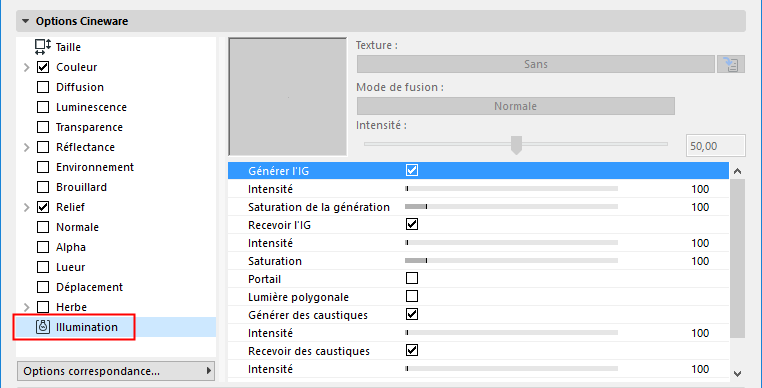Check the Portail checkbox
Image resolution: width=762 pixels, height=388 pixels.
click(x=412, y=278)
